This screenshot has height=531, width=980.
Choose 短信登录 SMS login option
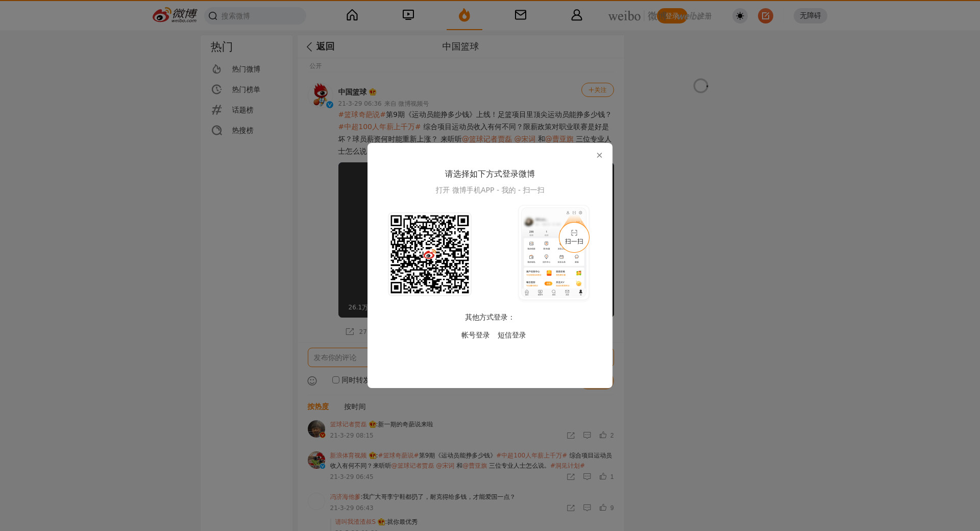tap(511, 335)
